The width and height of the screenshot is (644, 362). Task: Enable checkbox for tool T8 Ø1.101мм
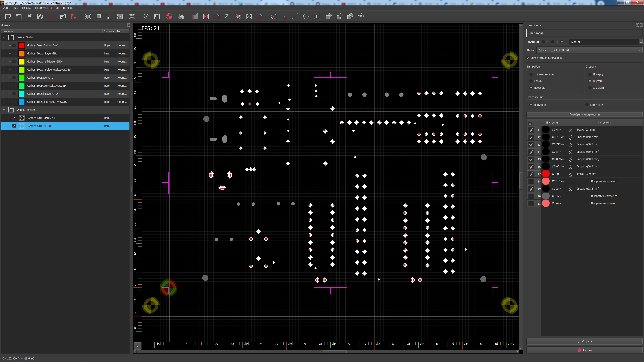[531, 181]
